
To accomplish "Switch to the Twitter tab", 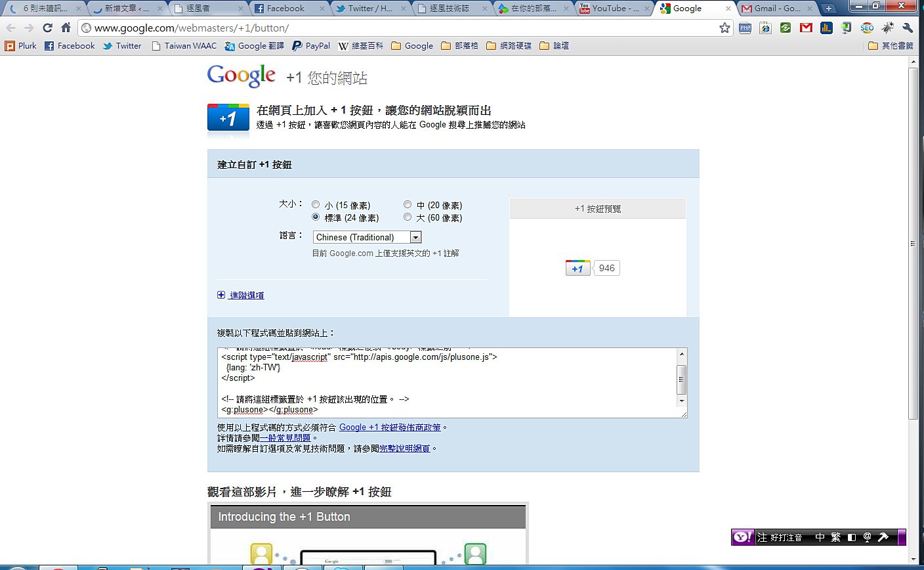I will pos(369,9).
